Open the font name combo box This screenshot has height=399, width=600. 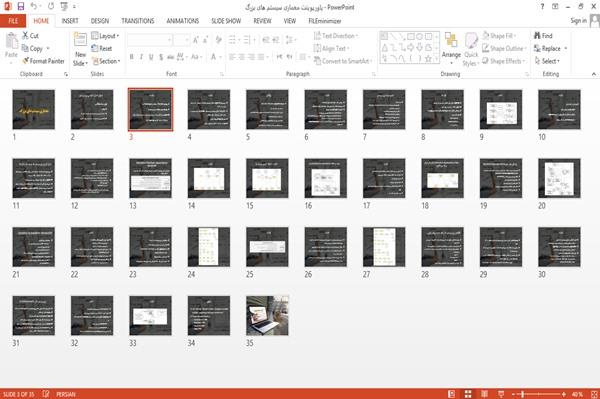[149, 40]
